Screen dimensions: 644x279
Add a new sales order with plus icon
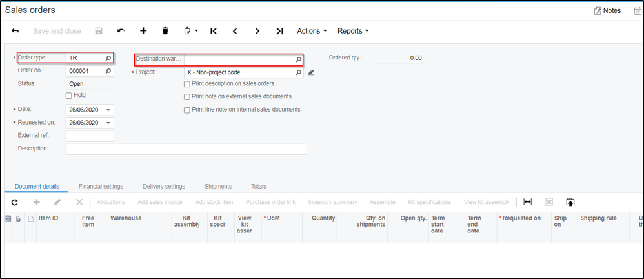tap(143, 31)
